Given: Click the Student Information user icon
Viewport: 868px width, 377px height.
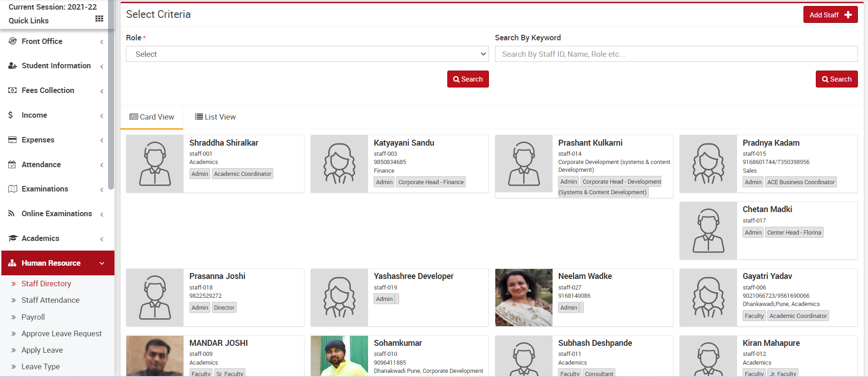Looking at the screenshot, I should [x=13, y=66].
